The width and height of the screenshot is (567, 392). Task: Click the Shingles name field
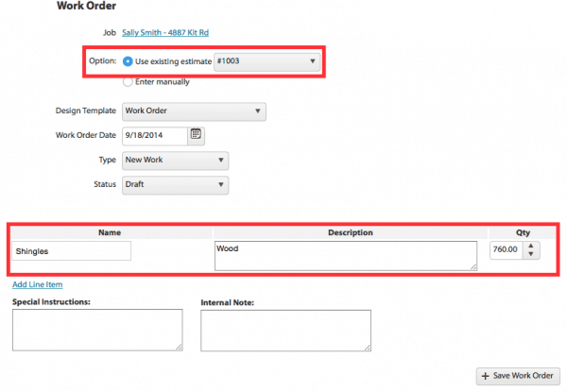pyautogui.click(x=71, y=251)
